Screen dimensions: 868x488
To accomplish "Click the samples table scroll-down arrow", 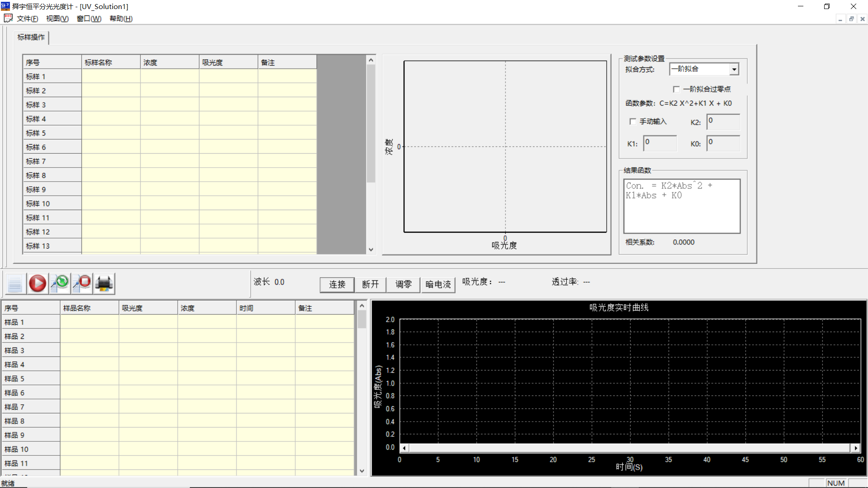I will [x=362, y=471].
